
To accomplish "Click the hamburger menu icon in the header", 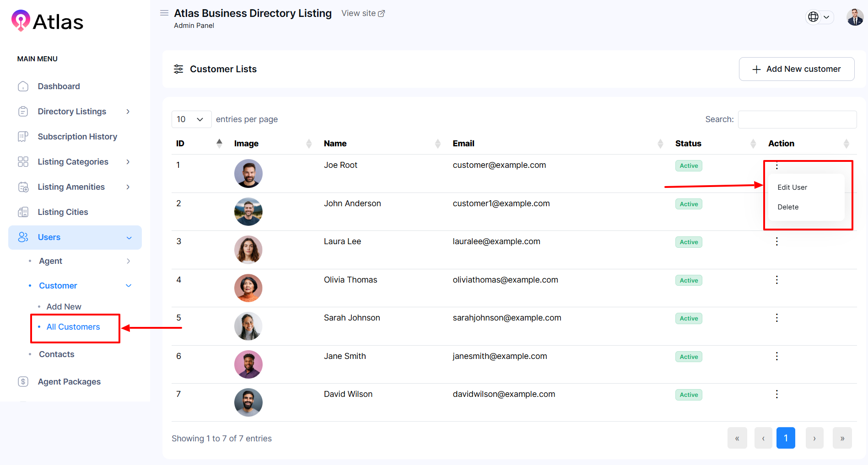I will (x=164, y=13).
